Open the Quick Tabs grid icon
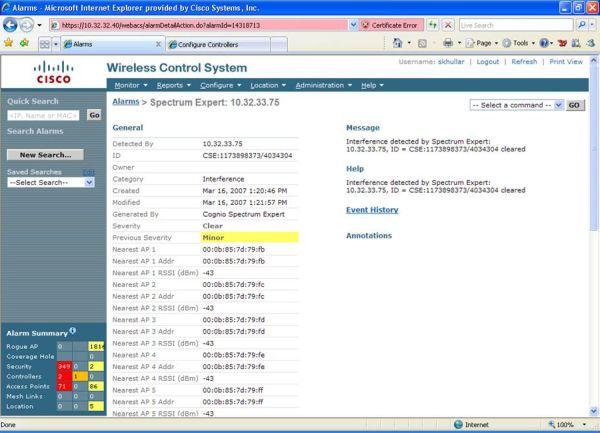This screenshot has height=433, width=600. 45,44
